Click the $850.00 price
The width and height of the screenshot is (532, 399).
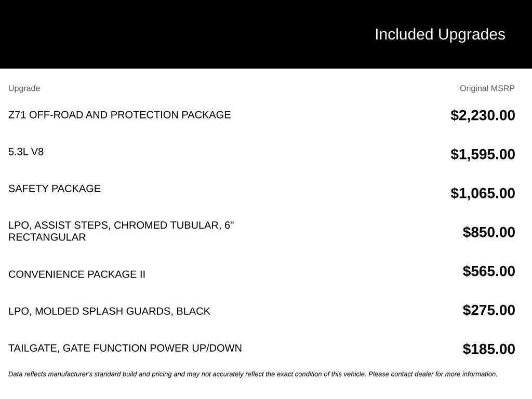(488, 232)
